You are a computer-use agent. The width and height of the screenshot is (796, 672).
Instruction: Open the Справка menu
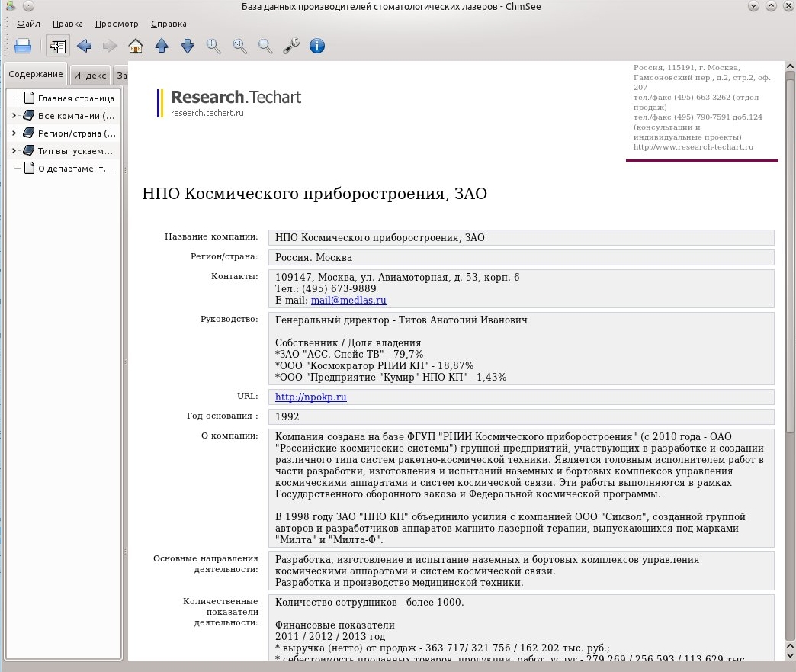pyautogui.click(x=169, y=24)
